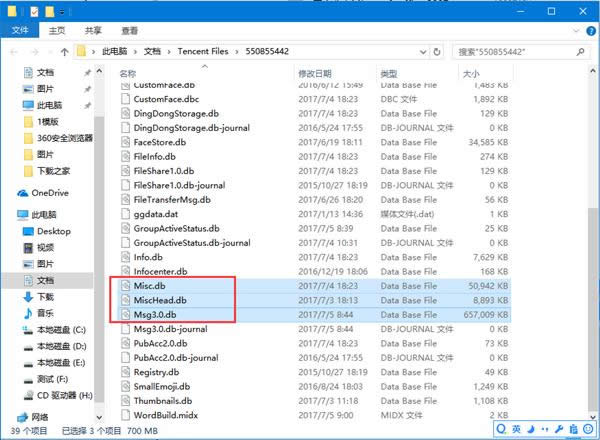Sort files by 修改日期 column header

click(316, 74)
